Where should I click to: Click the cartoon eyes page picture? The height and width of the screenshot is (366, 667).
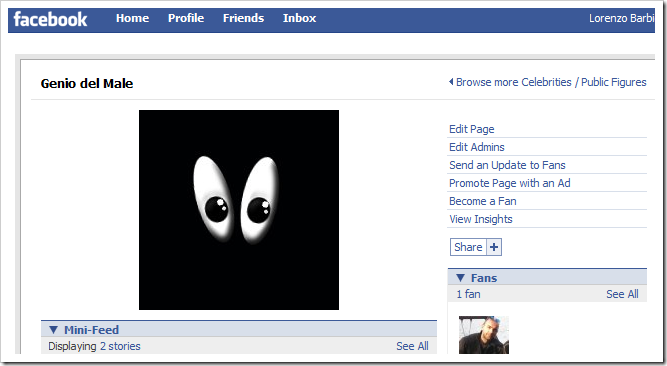click(x=239, y=210)
